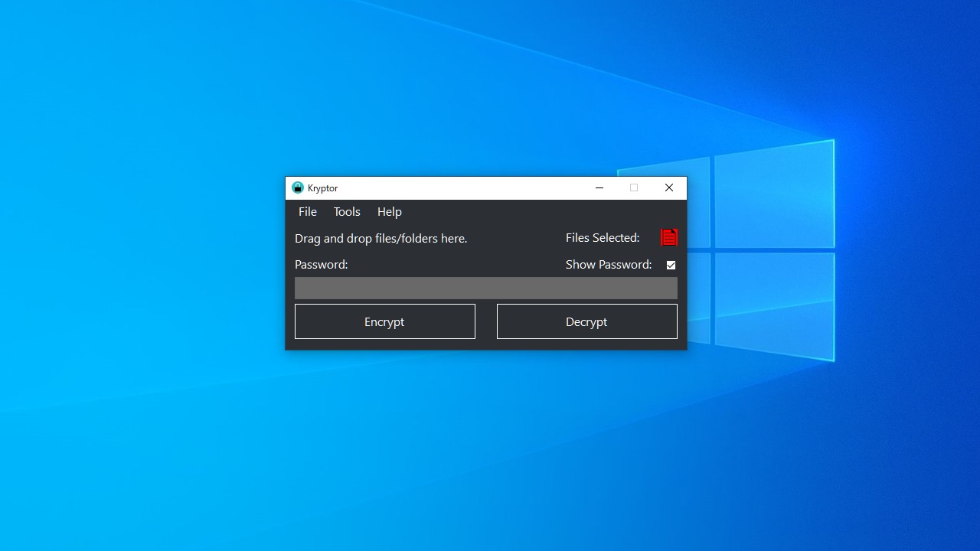Click the 'Password:' label
Image resolution: width=980 pixels, height=551 pixels.
(321, 265)
